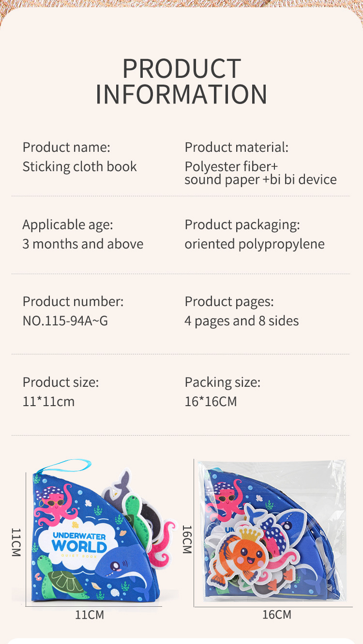Click the Product Information heading

[x=181, y=81]
